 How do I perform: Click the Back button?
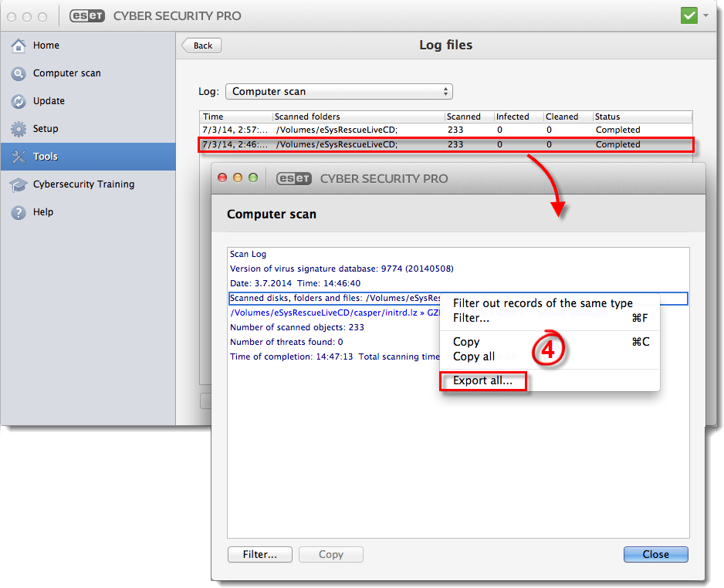click(x=202, y=46)
